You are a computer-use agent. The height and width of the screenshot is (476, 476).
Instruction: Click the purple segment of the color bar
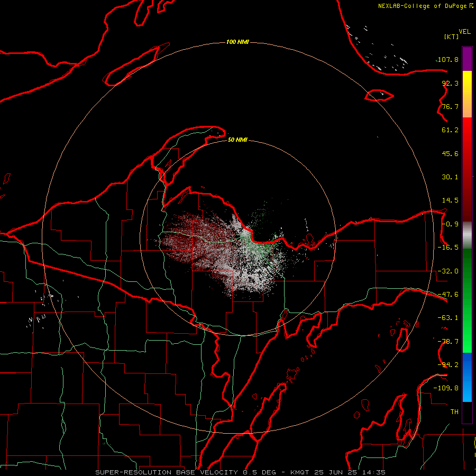(x=467, y=59)
